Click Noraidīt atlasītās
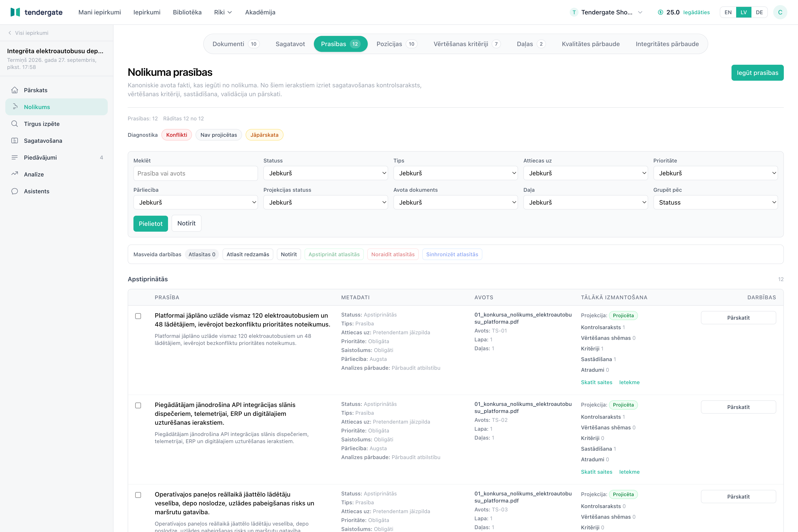Screen dimensions: 798x532 [393, 254]
